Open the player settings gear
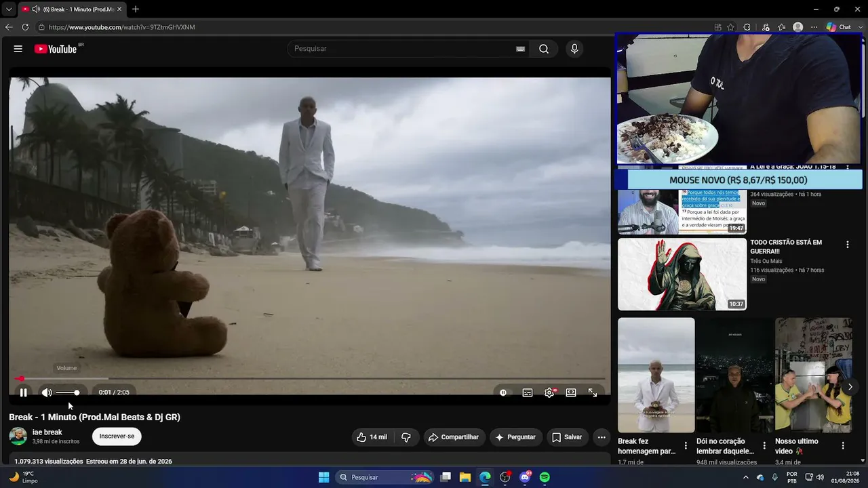868x488 pixels. point(549,392)
